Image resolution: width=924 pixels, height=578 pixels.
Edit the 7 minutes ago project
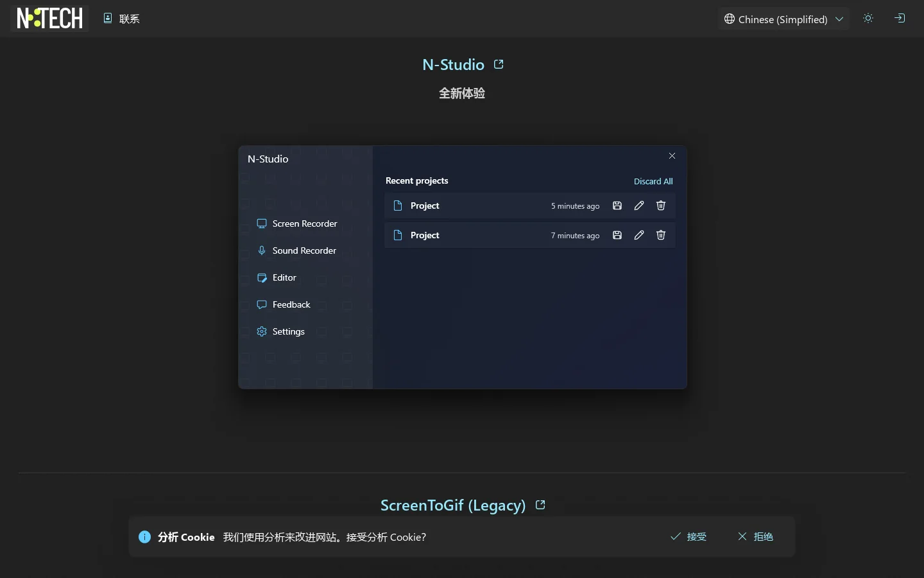pyautogui.click(x=639, y=235)
